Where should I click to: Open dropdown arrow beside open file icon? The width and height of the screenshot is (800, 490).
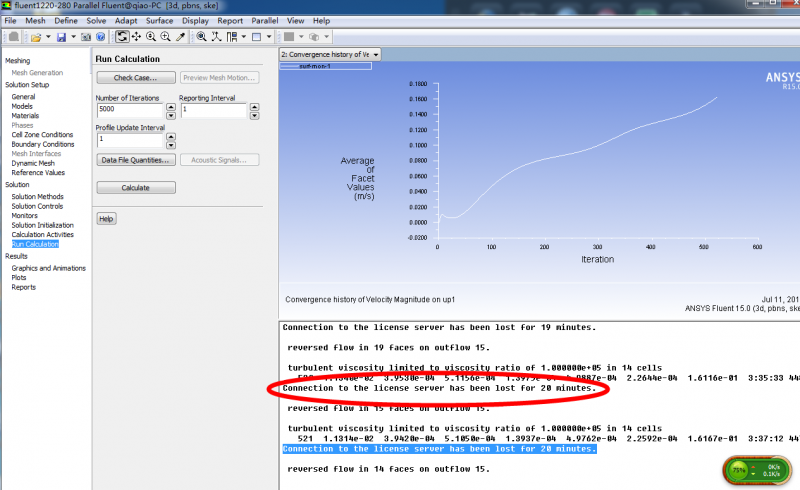48,37
